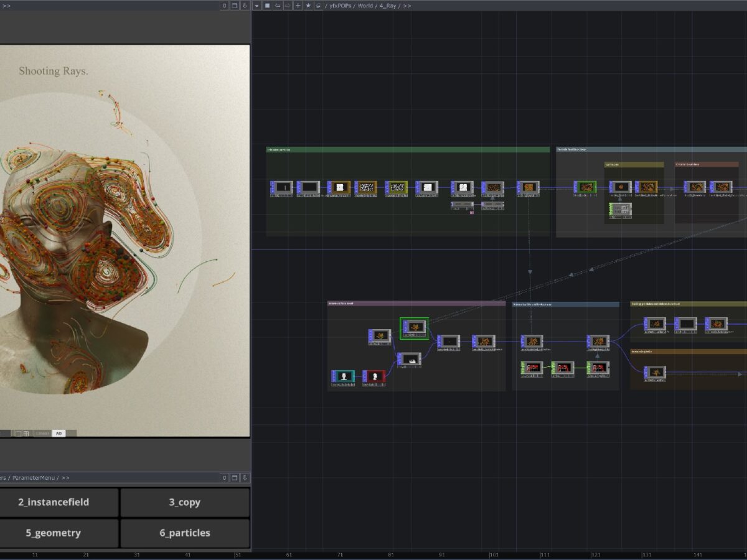
Task: Click the stop square icon in toolbar
Action: click(267, 6)
